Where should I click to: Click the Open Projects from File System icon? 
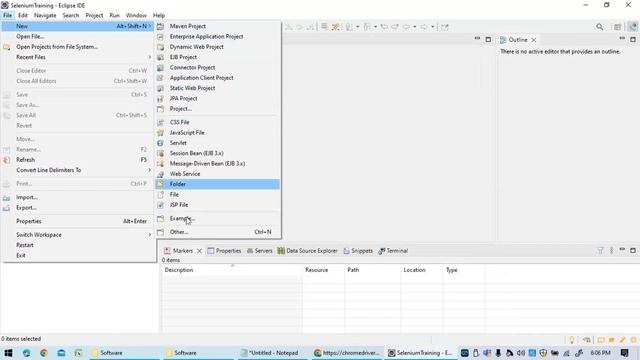[7, 47]
